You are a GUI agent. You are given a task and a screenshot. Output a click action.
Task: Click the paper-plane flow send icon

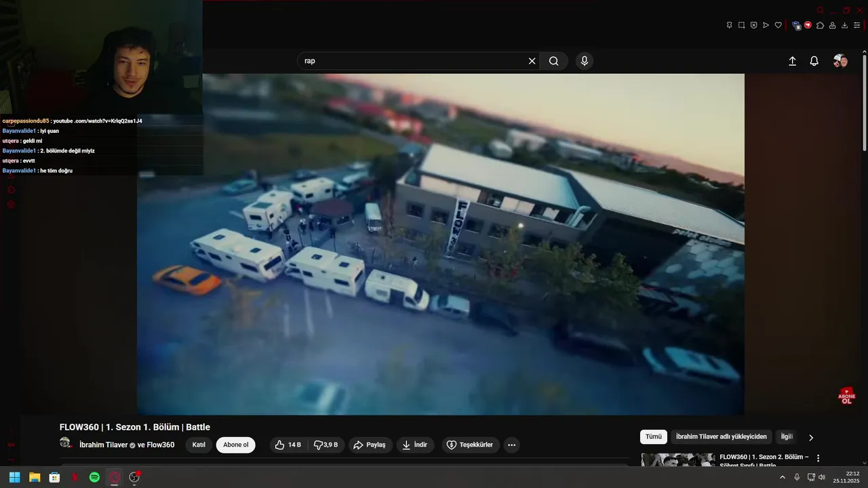[x=766, y=25]
